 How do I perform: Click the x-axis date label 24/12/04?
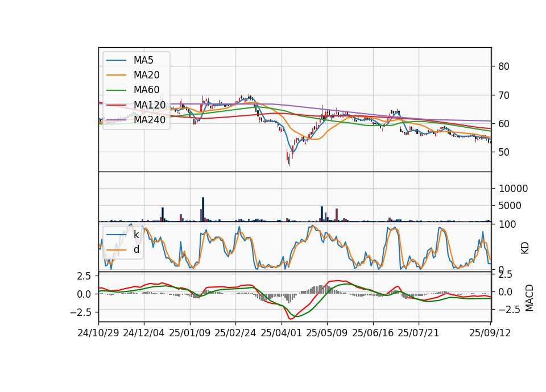coord(144,333)
